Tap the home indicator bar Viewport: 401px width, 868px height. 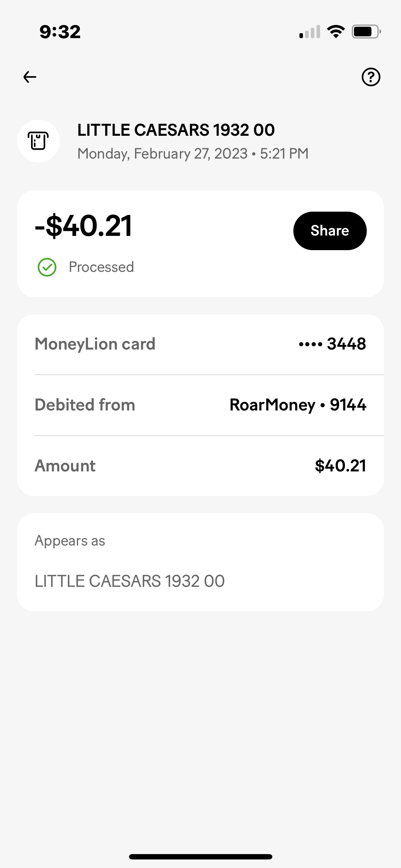pos(200,857)
